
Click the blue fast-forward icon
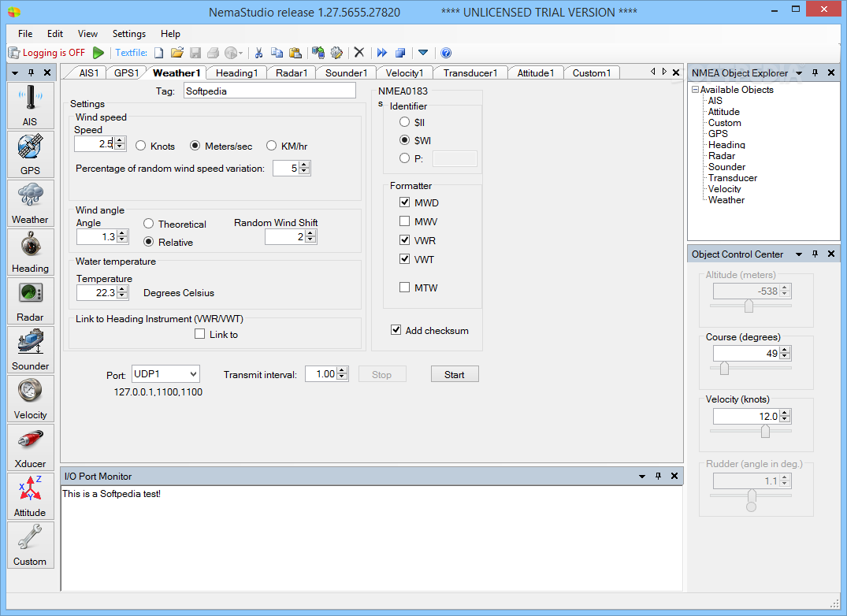click(x=382, y=53)
